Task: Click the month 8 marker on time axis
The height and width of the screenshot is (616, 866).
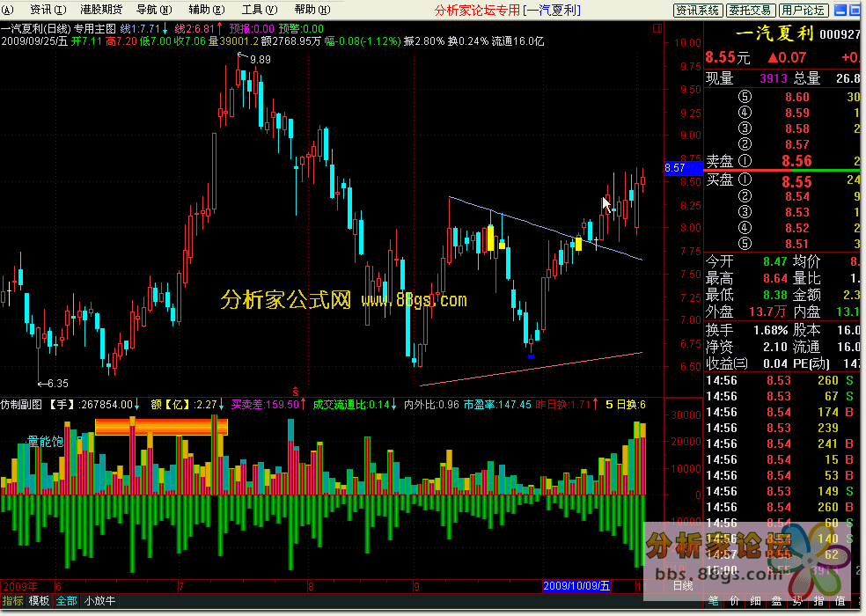Action: (311, 586)
